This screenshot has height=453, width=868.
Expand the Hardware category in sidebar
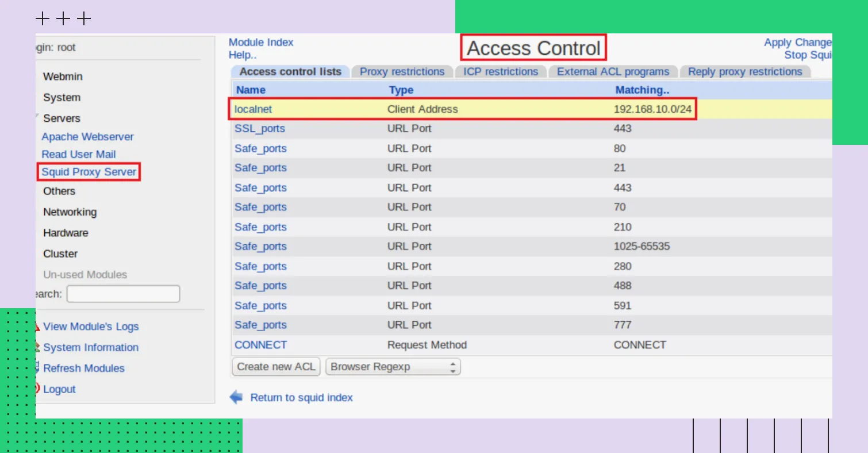(66, 233)
